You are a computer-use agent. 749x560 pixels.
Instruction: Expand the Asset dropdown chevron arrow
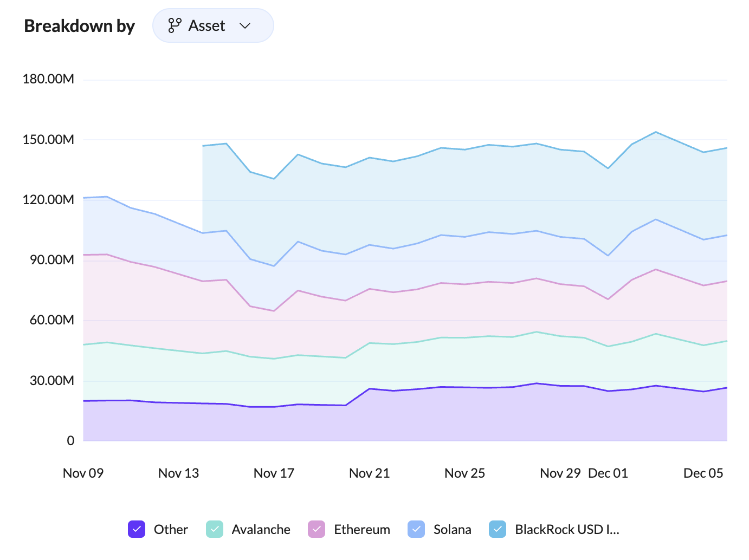pyautogui.click(x=245, y=25)
